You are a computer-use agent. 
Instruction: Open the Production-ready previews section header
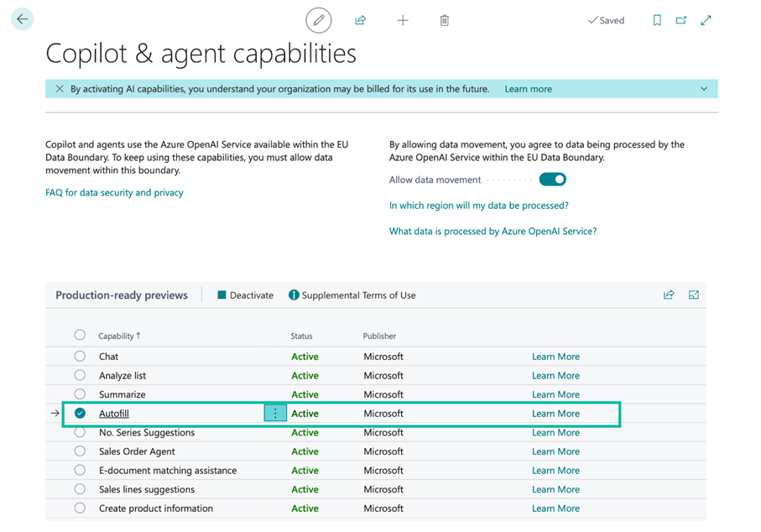tap(122, 295)
